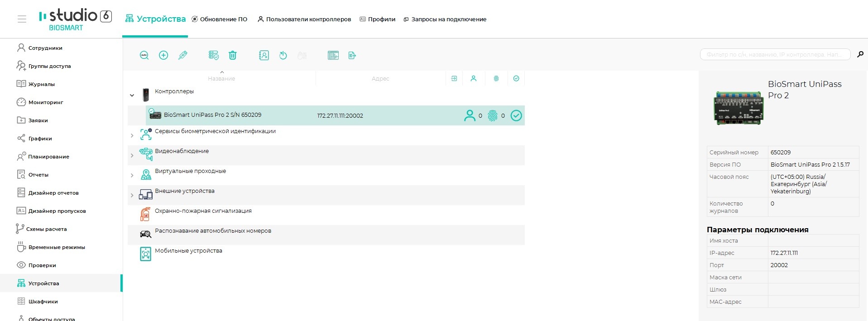Open the Запросы на подключение tab
The height and width of the screenshot is (321, 868).
(445, 19)
